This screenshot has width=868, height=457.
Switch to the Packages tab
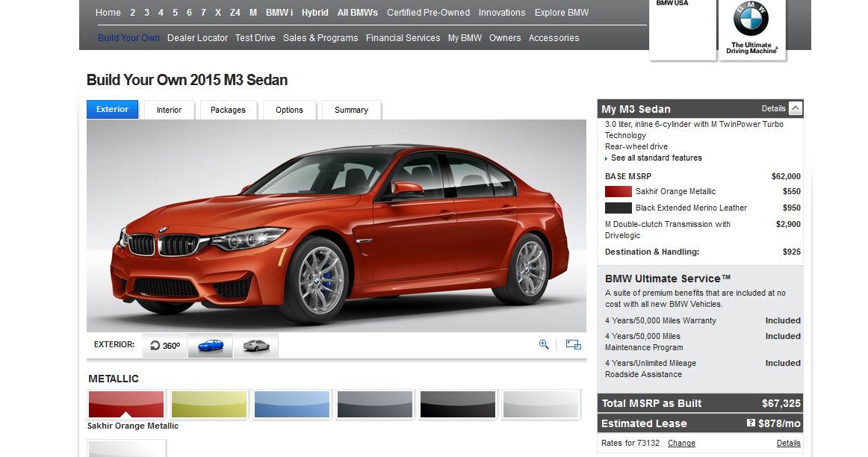(x=228, y=110)
